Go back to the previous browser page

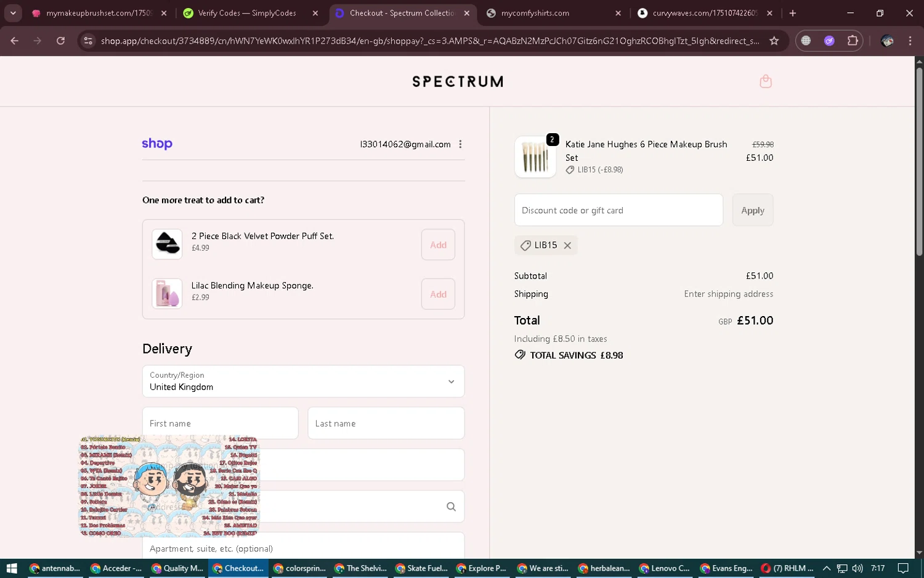(14, 41)
